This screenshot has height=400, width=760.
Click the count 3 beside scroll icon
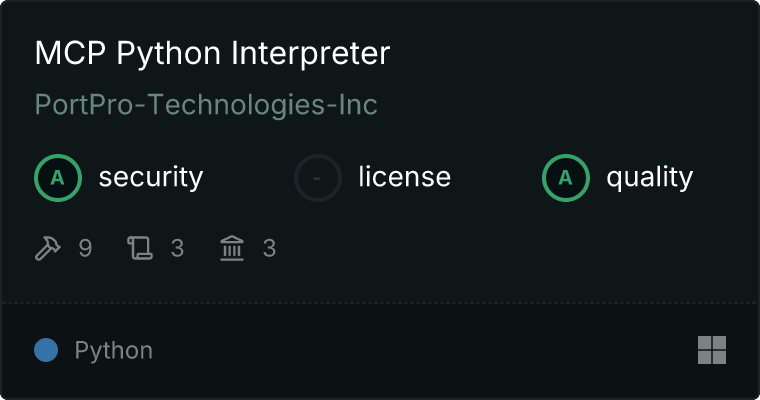177,248
